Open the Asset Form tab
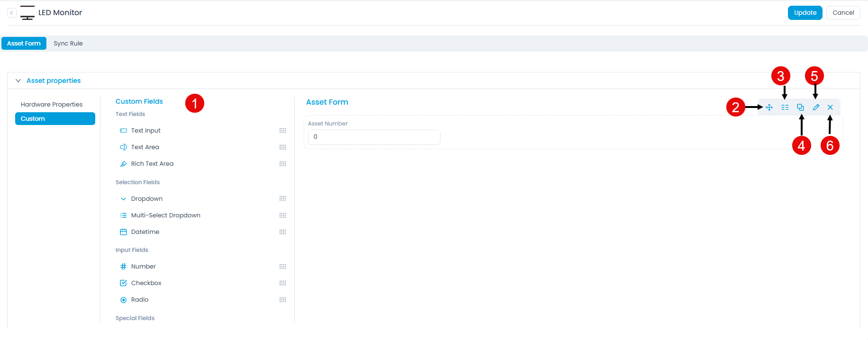Screen dimensions: 868x340 (x=24, y=44)
